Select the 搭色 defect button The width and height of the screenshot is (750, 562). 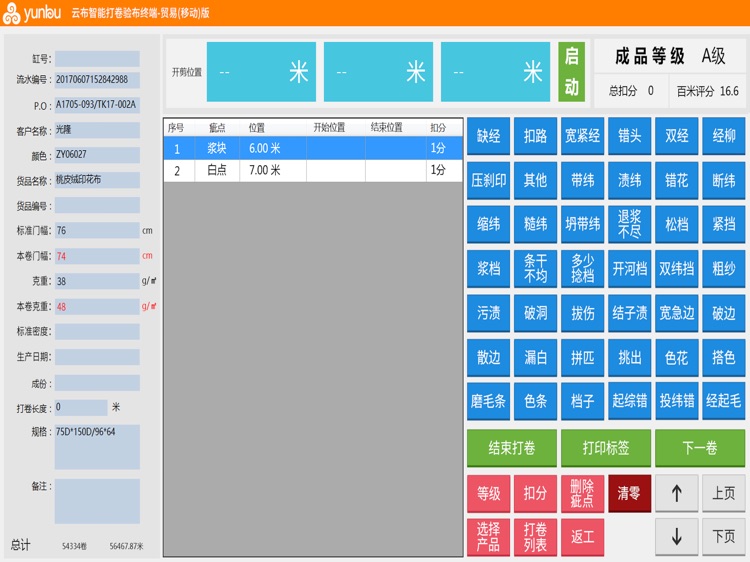pos(724,357)
